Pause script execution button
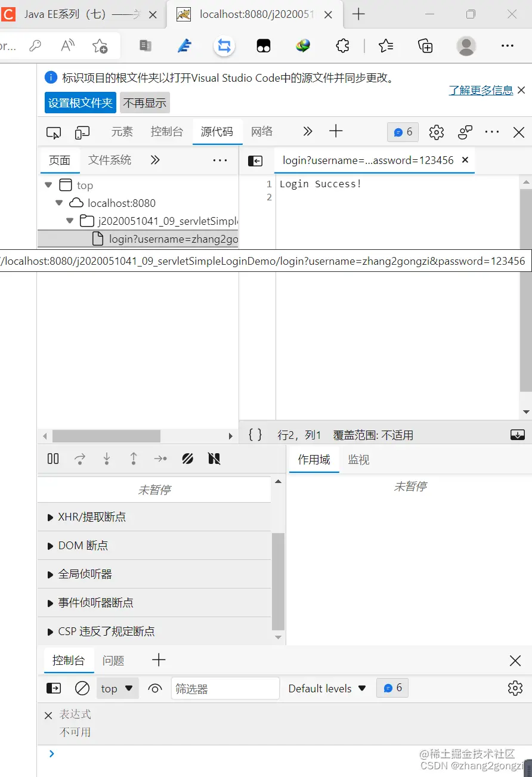The image size is (532, 777). click(x=53, y=459)
